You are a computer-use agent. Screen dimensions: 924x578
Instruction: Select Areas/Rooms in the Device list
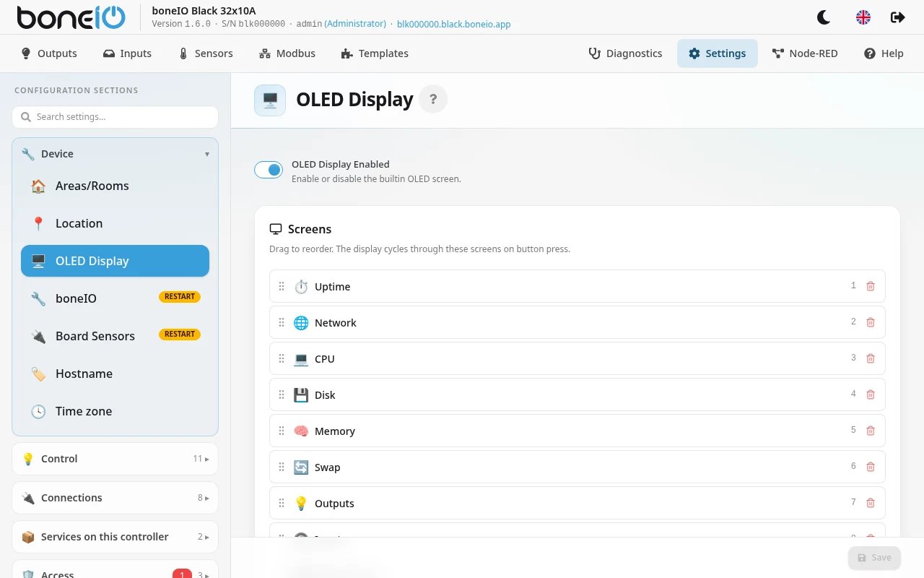click(115, 186)
